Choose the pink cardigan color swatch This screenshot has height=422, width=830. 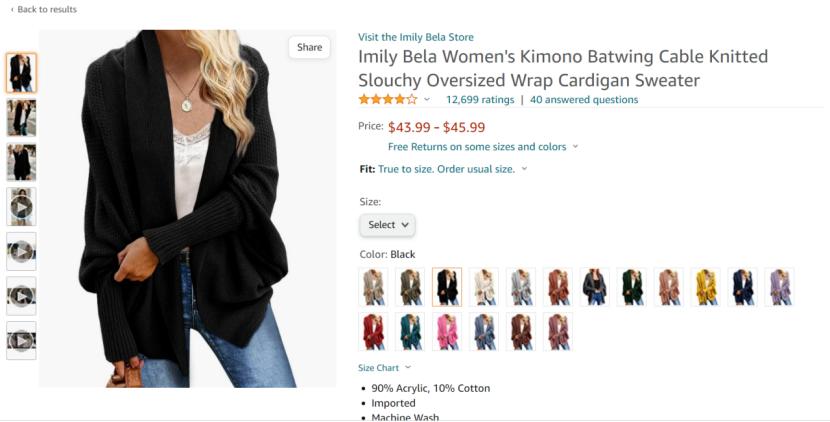(x=447, y=332)
